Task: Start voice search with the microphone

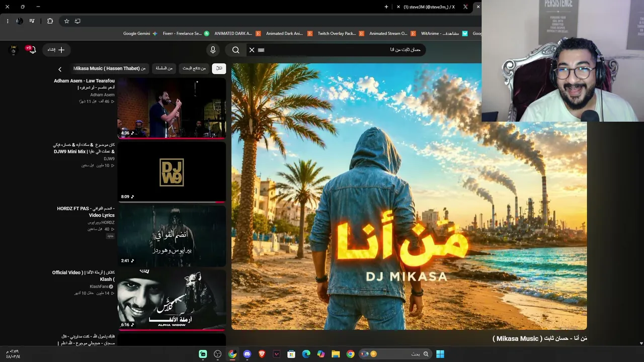Action: [213, 50]
